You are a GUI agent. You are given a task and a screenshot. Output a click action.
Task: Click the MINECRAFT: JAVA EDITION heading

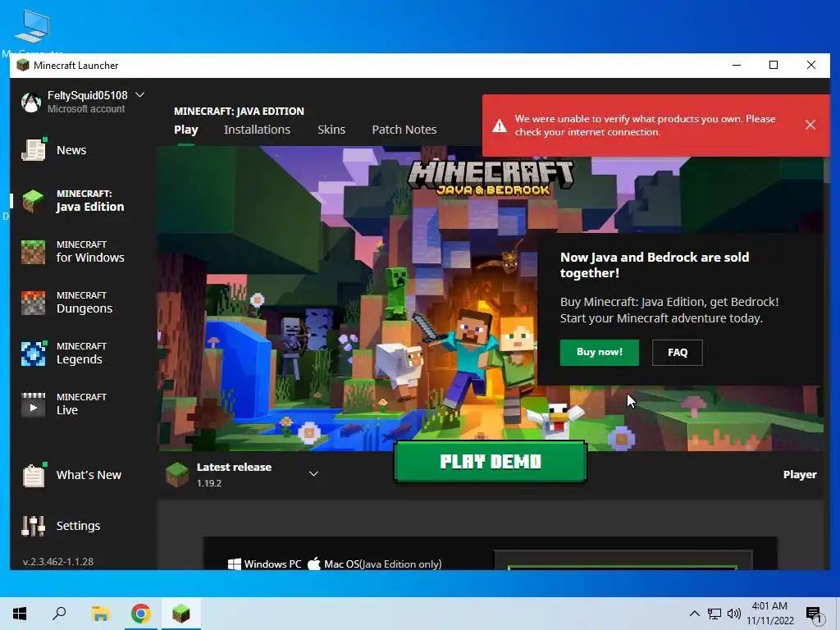click(x=239, y=111)
